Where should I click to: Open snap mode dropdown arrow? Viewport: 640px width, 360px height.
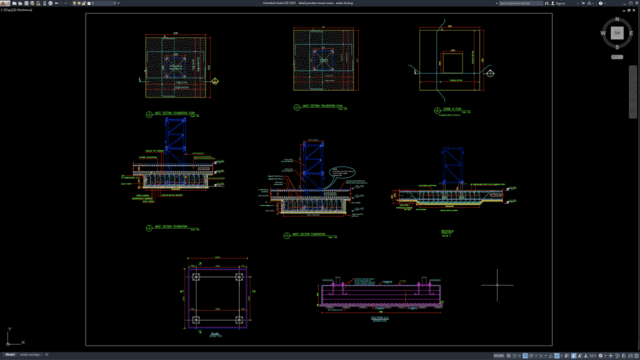(520, 356)
